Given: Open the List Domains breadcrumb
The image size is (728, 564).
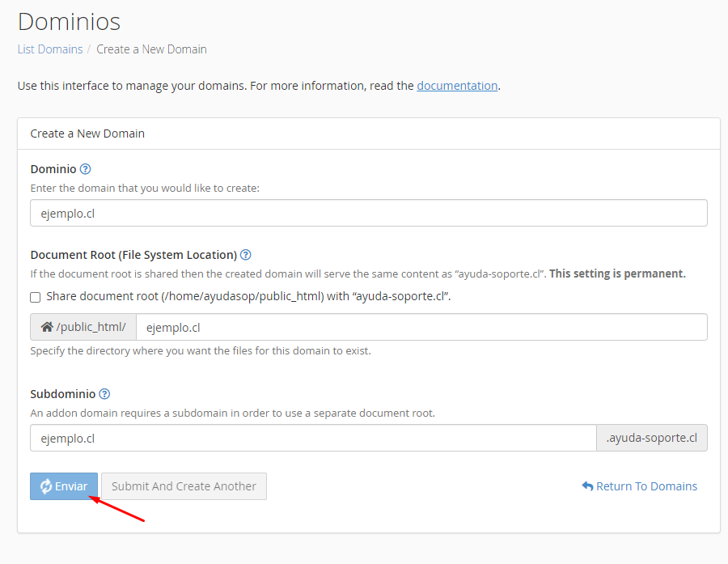Looking at the screenshot, I should [x=50, y=49].
